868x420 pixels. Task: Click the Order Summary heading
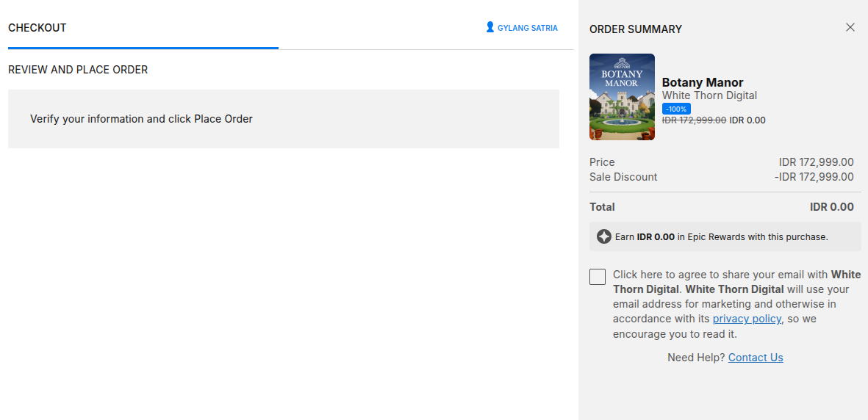(636, 29)
